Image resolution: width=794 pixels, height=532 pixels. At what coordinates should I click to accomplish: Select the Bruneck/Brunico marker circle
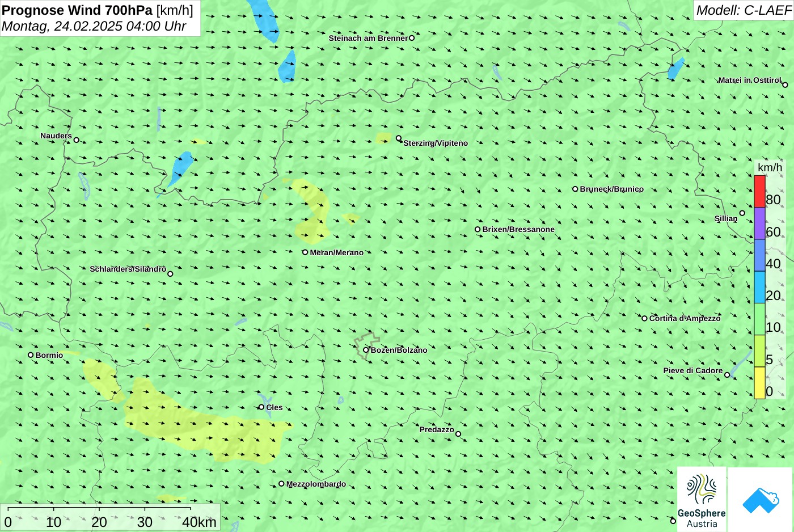point(575,189)
